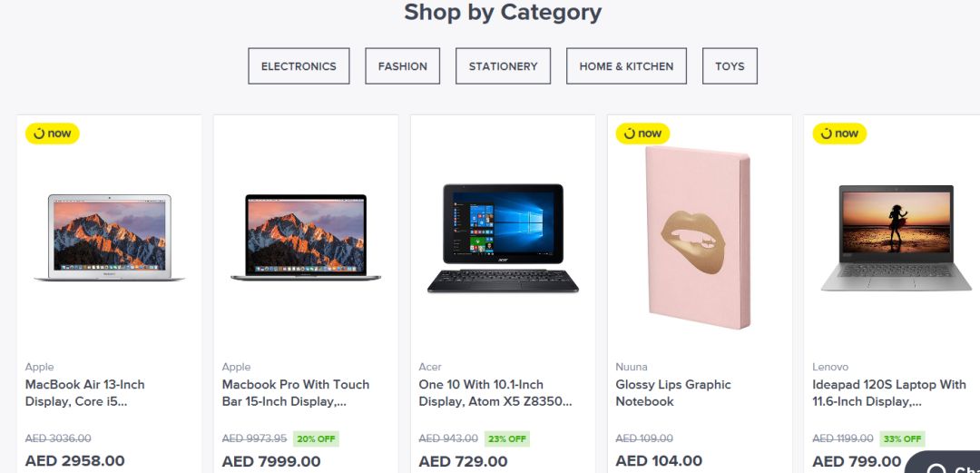This screenshot has height=473, width=980.
Task: Browse the Toys category
Action: click(x=730, y=66)
